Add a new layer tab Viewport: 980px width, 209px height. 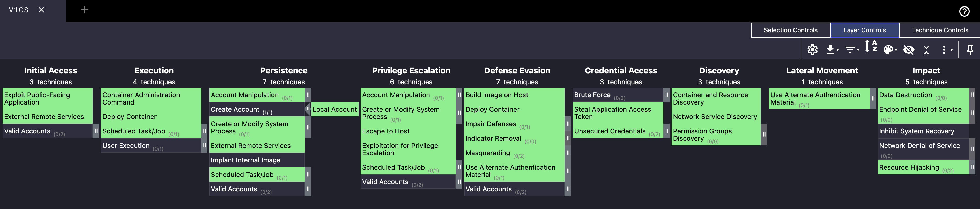coord(85,10)
